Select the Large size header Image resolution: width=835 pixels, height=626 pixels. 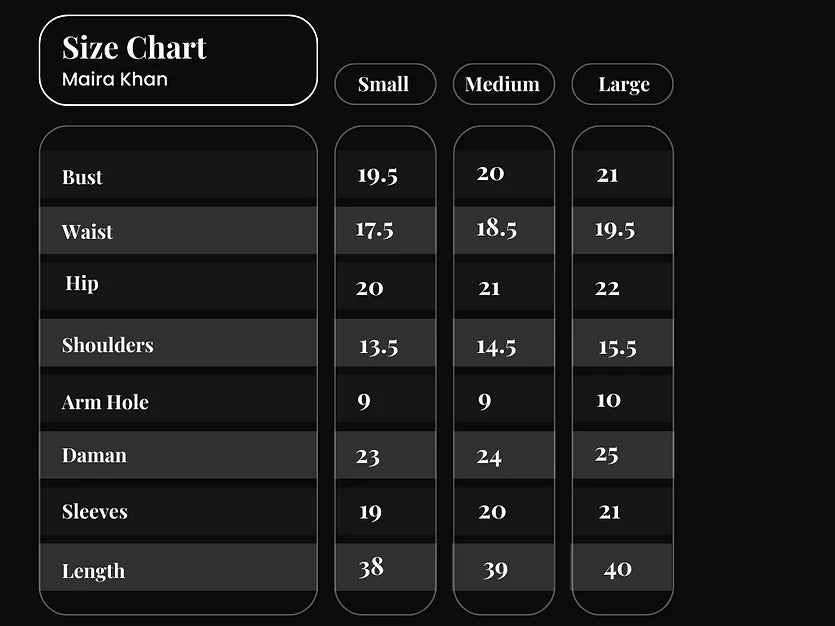click(x=623, y=85)
